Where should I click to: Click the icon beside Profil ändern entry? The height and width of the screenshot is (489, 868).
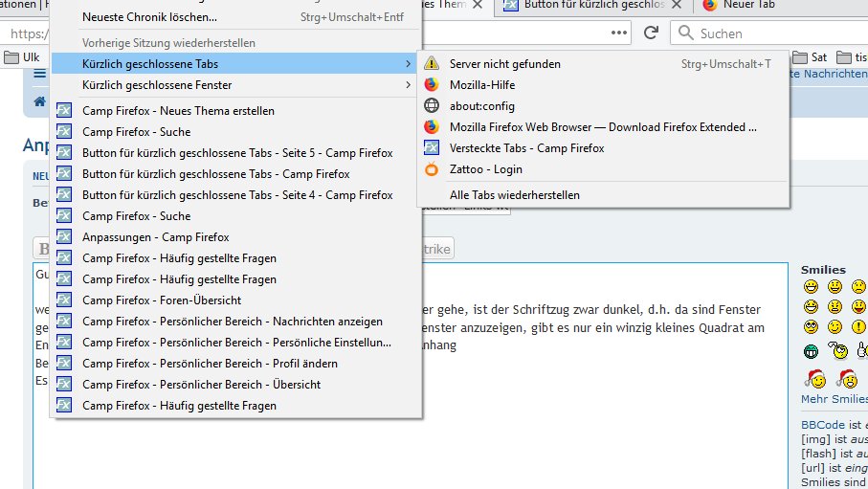[x=64, y=364]
